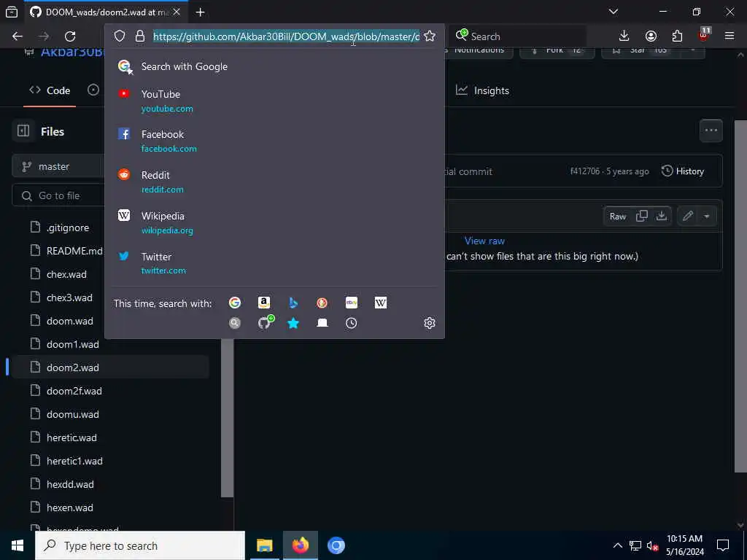This screenshot has width=747, height=560.
Task: Show hidden system tray icons
Action: [x=617, y=545]
